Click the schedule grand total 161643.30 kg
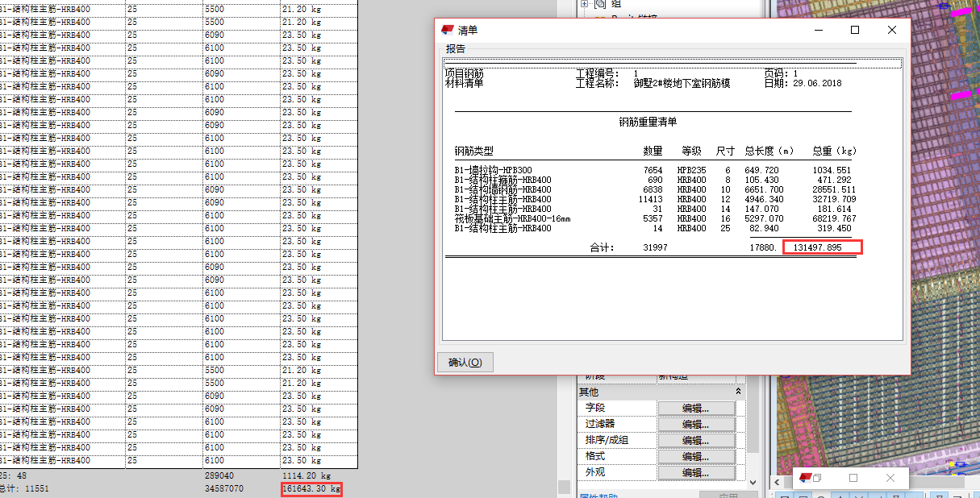Screen dimensions: 980x498 311,488
